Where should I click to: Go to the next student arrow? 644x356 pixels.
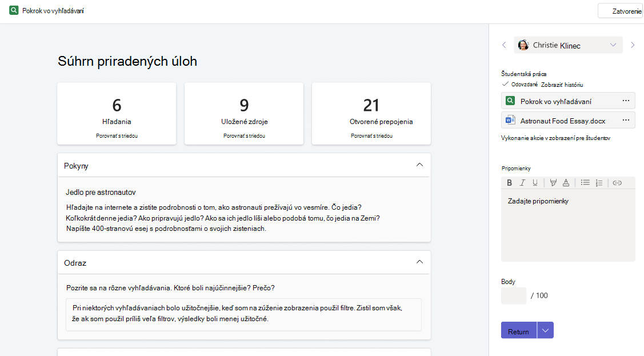[x=633, y=45]
